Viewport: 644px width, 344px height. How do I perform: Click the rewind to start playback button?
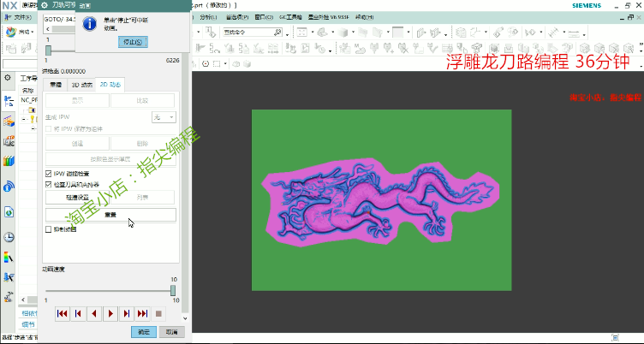tap(62, 314)
